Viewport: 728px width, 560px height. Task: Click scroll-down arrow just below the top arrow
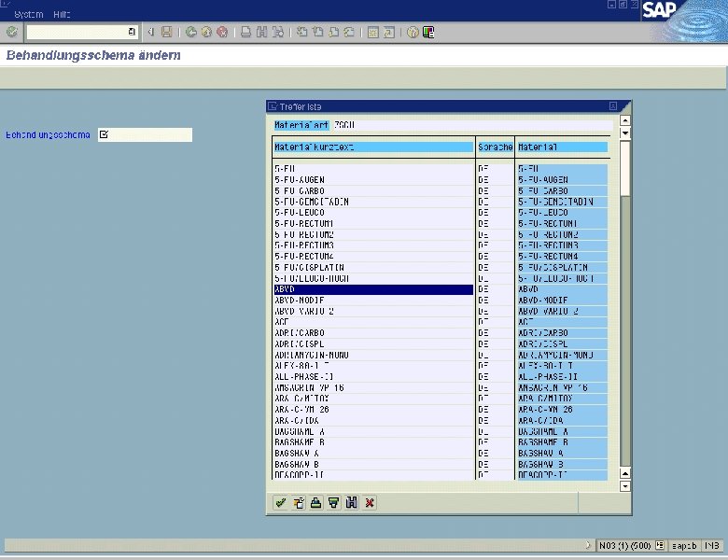[x=625, y=133]
